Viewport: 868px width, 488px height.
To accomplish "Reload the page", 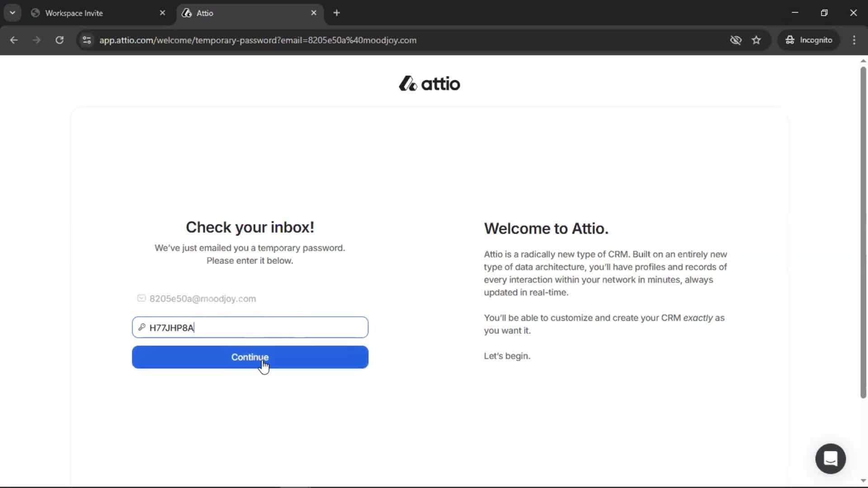I will (59, 40).
